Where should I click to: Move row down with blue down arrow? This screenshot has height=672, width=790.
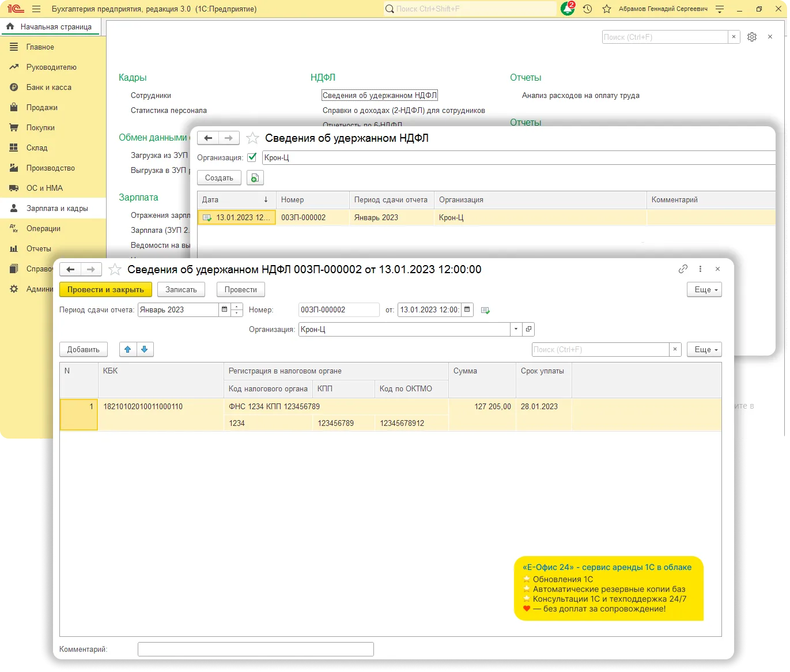tap(145, 349)
